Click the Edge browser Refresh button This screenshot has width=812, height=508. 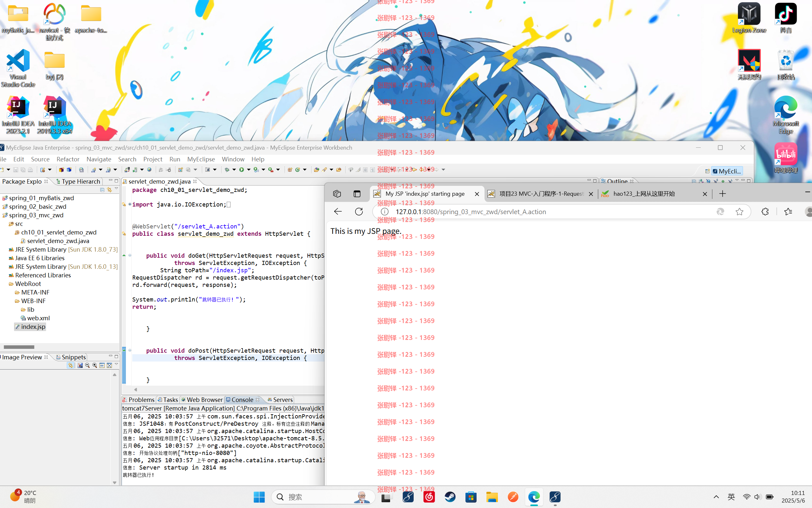tap(359, 212)
